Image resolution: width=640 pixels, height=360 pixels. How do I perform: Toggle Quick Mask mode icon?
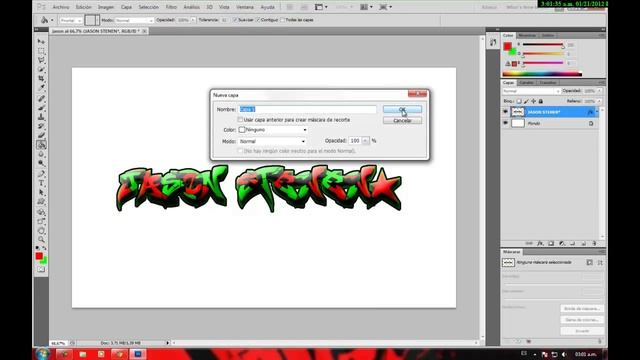pyautogui.click(x=41, y=269)
